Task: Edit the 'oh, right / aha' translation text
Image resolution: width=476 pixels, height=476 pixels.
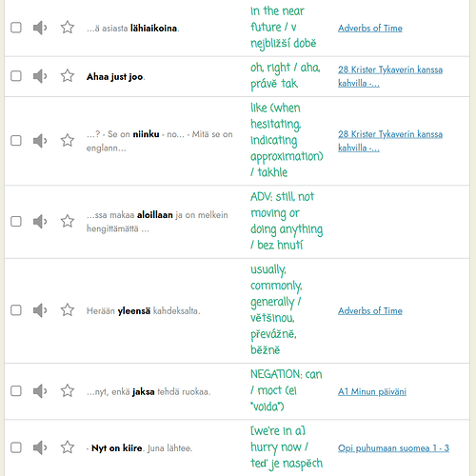Action: [286, 76]
